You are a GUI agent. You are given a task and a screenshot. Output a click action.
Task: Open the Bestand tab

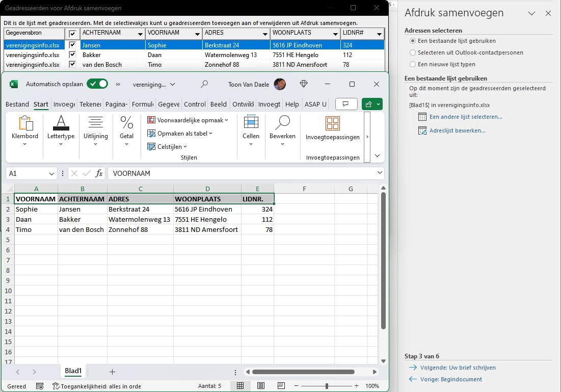coord(17,104)
